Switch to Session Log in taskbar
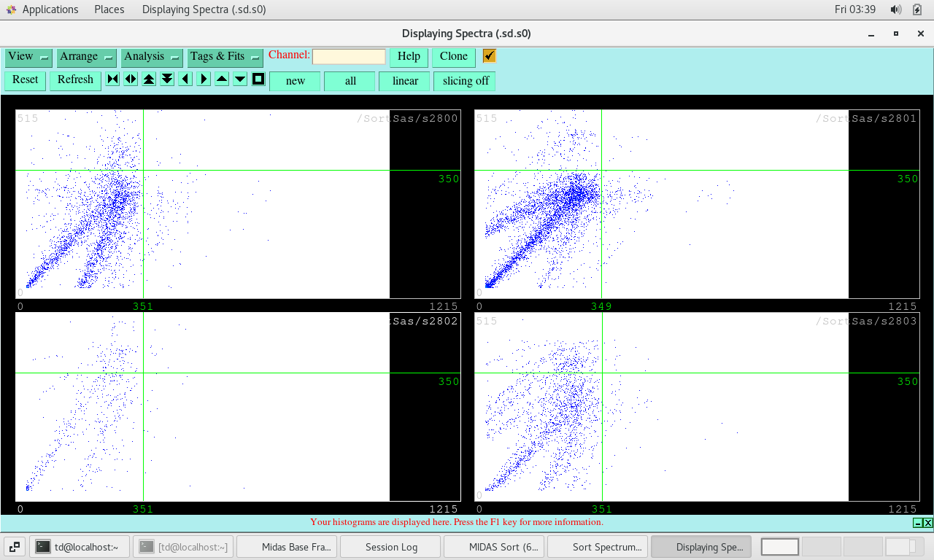This screenshot has width=934, height=560. [x=391, y=547]
